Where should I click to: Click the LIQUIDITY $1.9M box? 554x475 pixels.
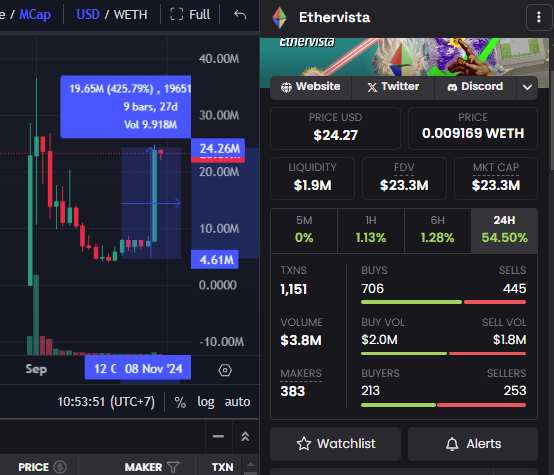click(x=312, y=178)
